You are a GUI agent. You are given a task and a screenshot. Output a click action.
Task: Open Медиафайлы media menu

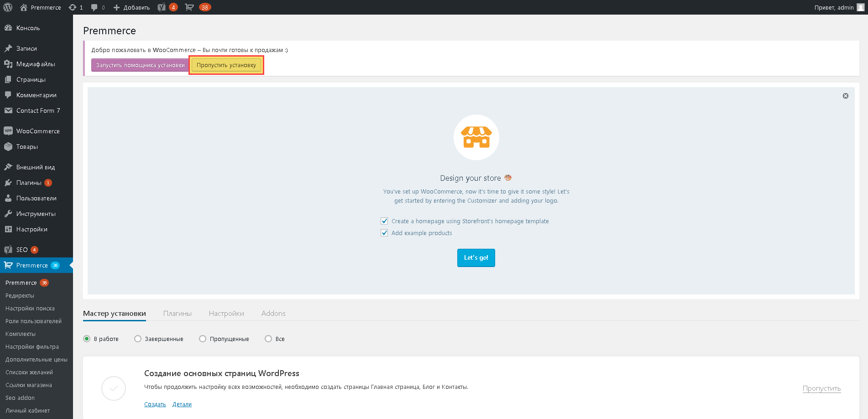click(x=37, y=64)
